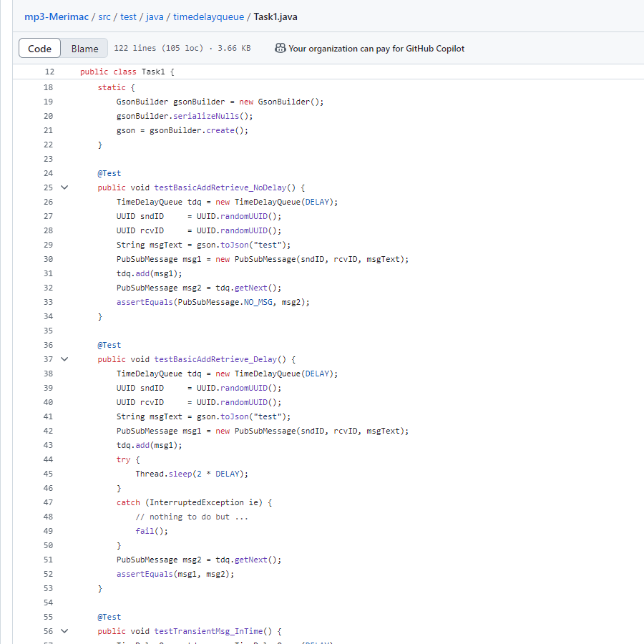Select line number 25
The width and height of the screenshot is (644, 644).
coord(48,187)
